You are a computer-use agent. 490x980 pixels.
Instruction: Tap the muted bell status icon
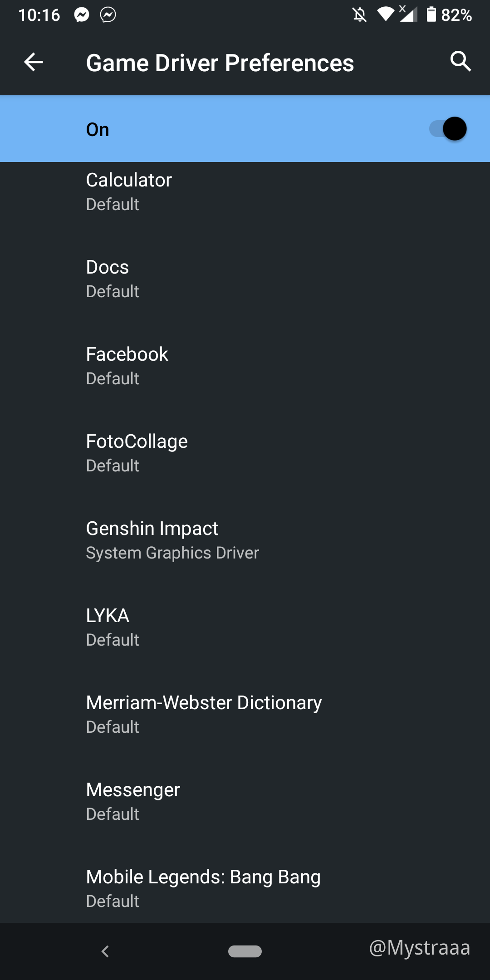click(359, 15)
